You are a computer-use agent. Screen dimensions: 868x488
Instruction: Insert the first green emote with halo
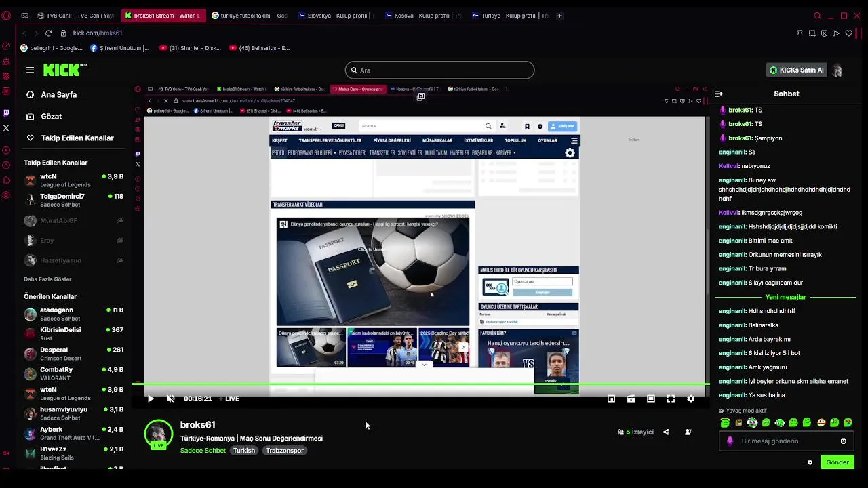tap(725, 422)
